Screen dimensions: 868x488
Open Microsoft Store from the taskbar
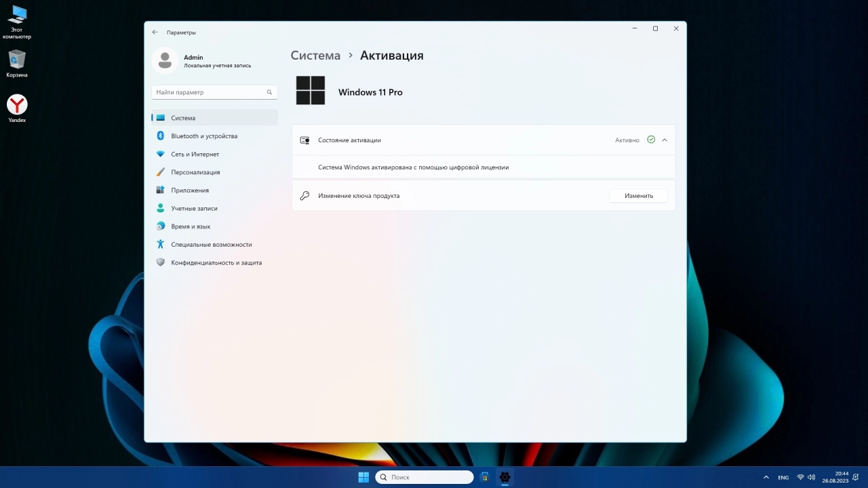click(485, 477)
